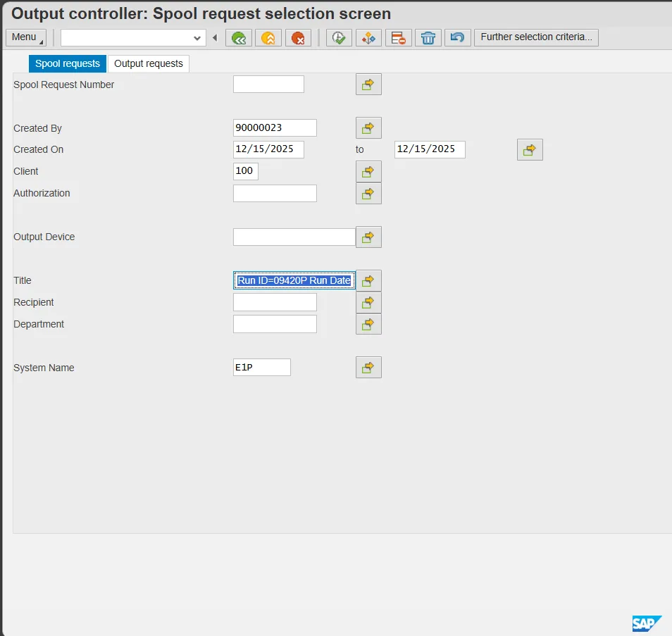Click the red minus selection options icon
The image size is (672, 636).
[x=398, y=38]
